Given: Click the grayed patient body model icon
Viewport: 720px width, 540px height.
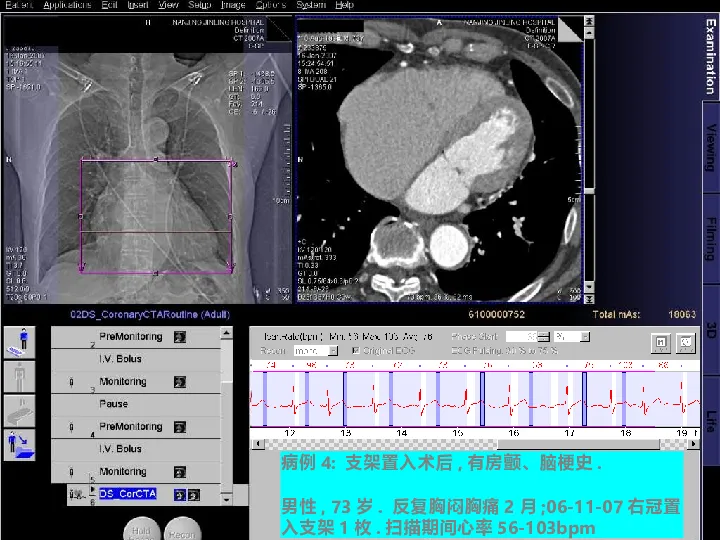Looking at the screenshot, I should click(20, 377).
